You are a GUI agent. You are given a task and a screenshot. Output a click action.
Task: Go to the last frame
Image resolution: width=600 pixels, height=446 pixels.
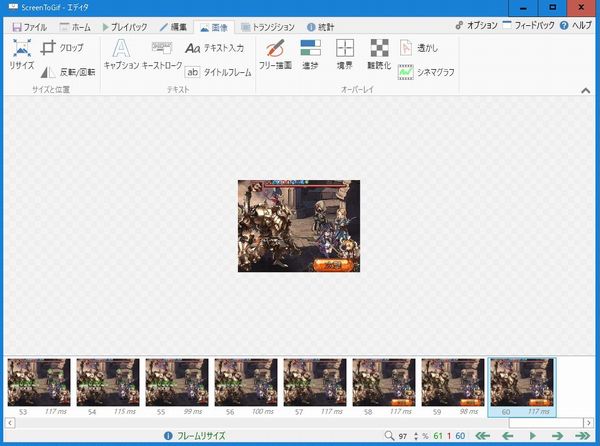tap(582, 436)
